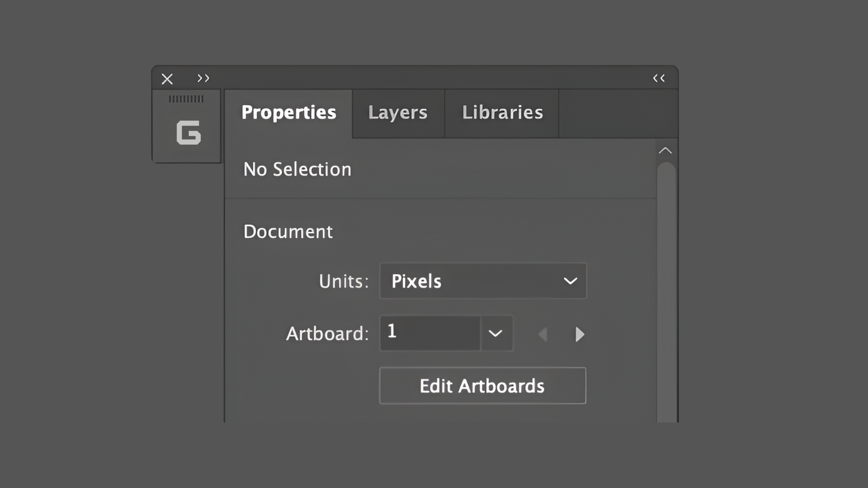Click the scroll up arrow in Properties panel

[x=665, y=151]
